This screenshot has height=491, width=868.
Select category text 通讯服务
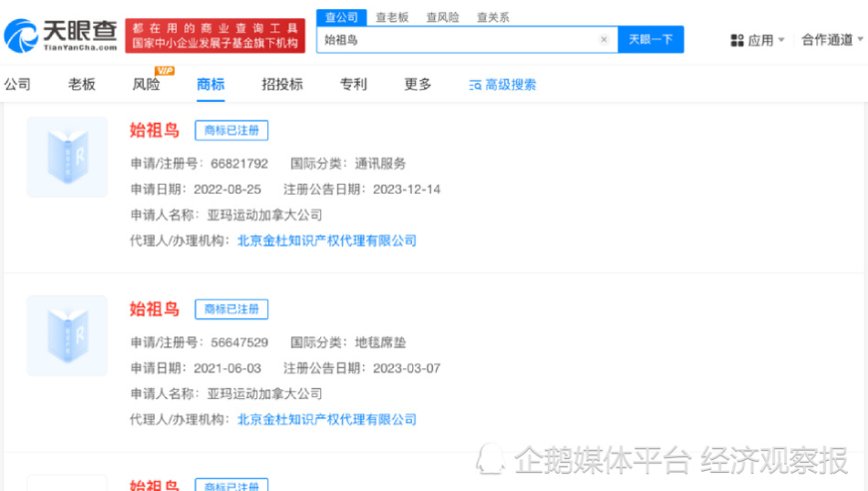pos(380,164)
